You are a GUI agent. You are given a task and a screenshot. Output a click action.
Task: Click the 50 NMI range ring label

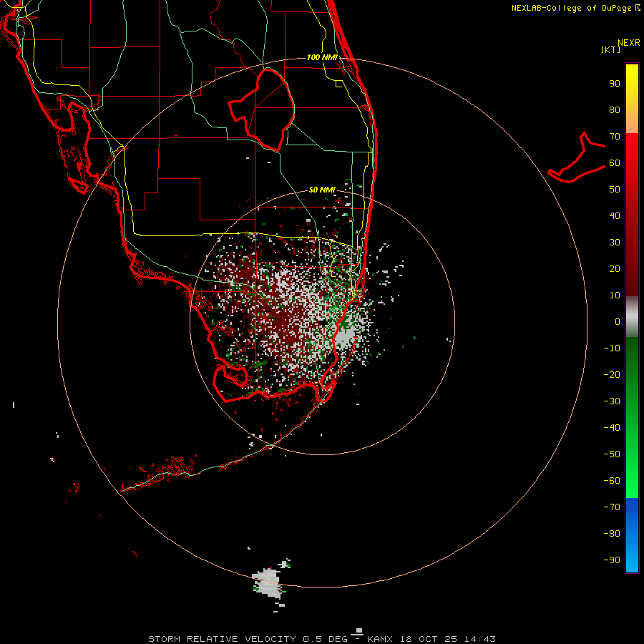322,190
